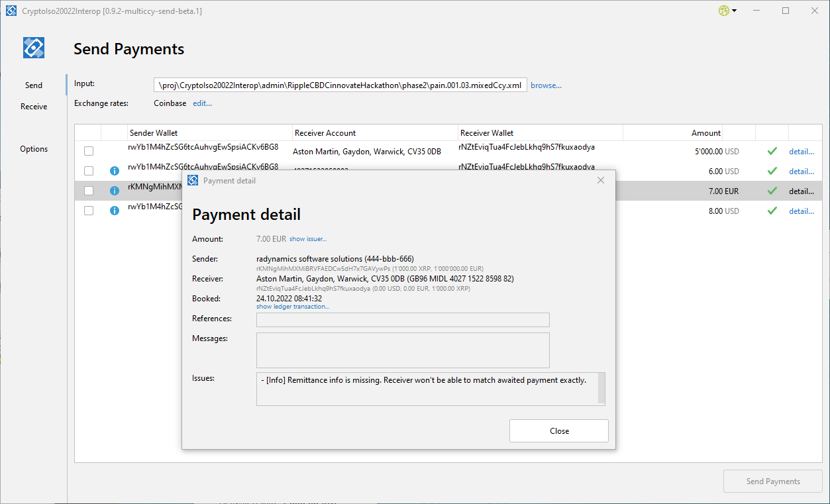This screenshot has width=830, height=504.
Task: Click inside the References input field
Action: (x=402, y=320)
